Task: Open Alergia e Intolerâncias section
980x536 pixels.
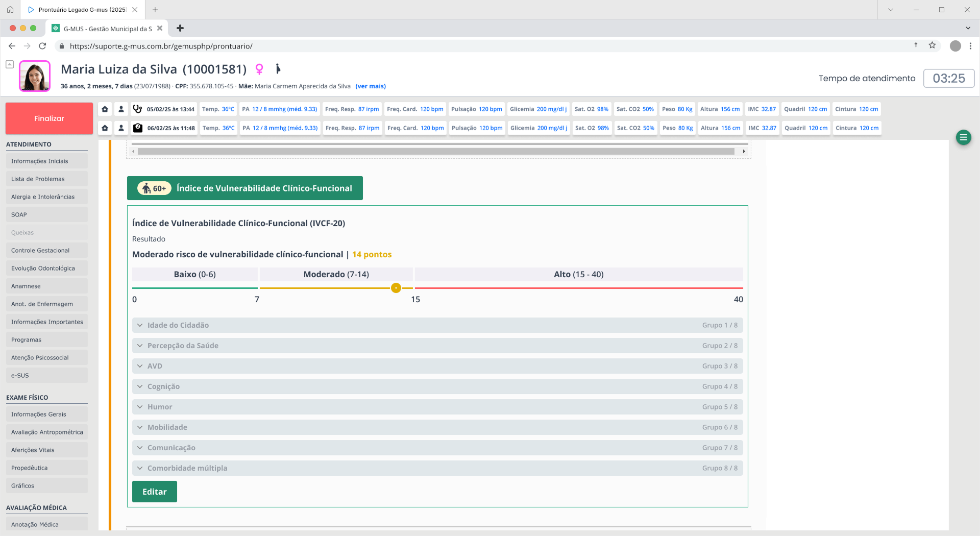Action: click(x=47, y=197)
